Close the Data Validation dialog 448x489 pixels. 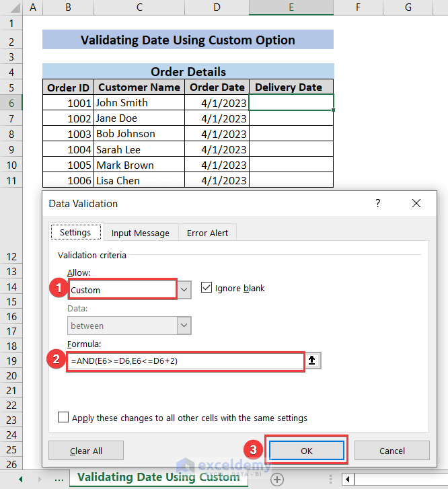pyautogui.click(x=416, y=203)
